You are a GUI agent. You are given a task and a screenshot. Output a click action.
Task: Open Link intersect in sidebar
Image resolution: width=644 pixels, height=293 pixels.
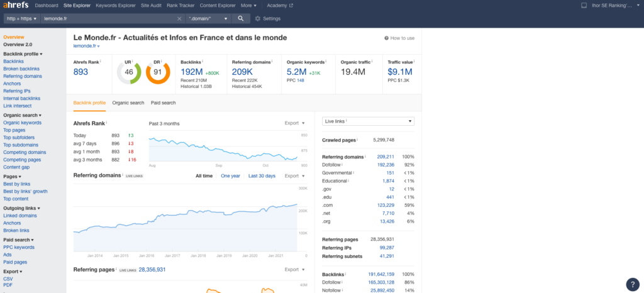[x=17, y=106]
